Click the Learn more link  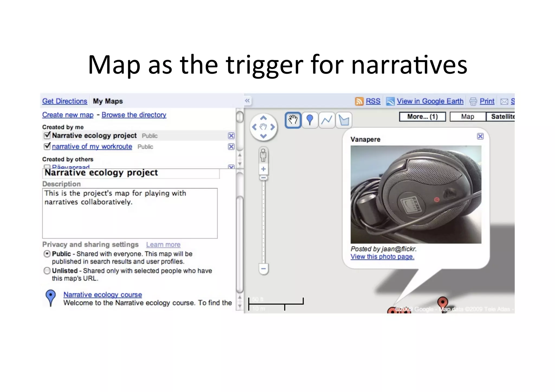tap(163, 245)
